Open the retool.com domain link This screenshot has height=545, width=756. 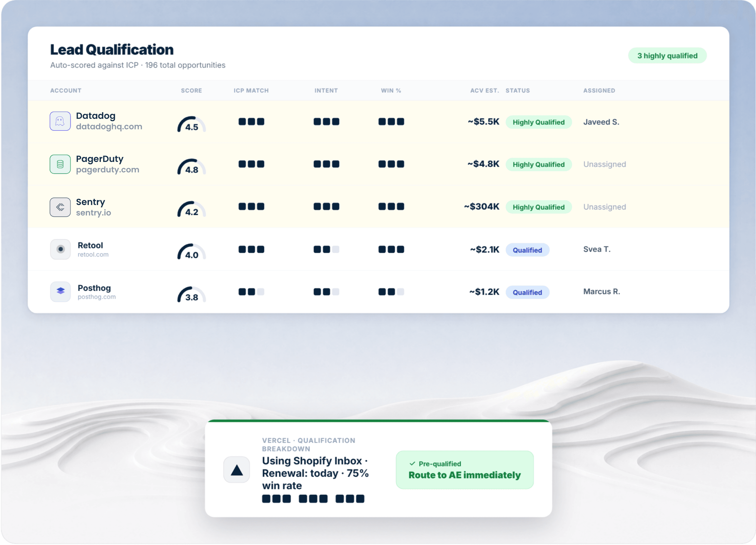pos(93,254)
